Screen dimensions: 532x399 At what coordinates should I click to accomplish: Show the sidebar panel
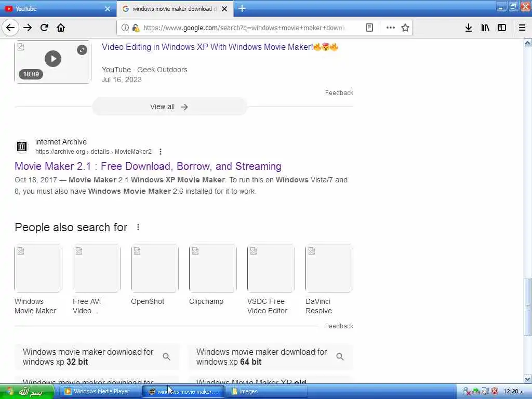[502, 28]
